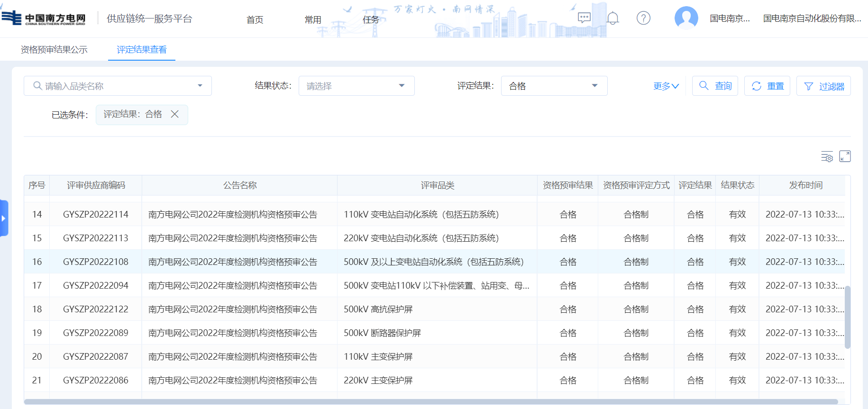Viewport: 868px width, 409px height.
Task: Open table column settings icon
Action: tap(827, 156)
